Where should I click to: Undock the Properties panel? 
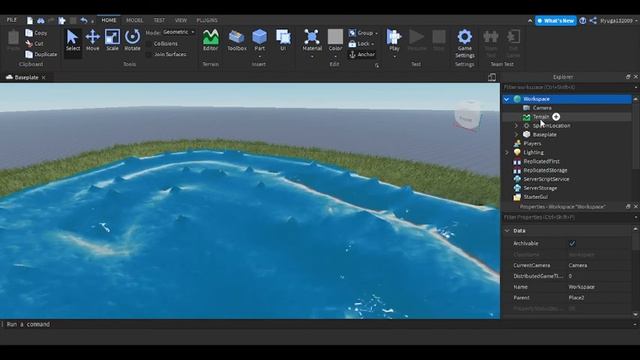[x=628, y=207]
